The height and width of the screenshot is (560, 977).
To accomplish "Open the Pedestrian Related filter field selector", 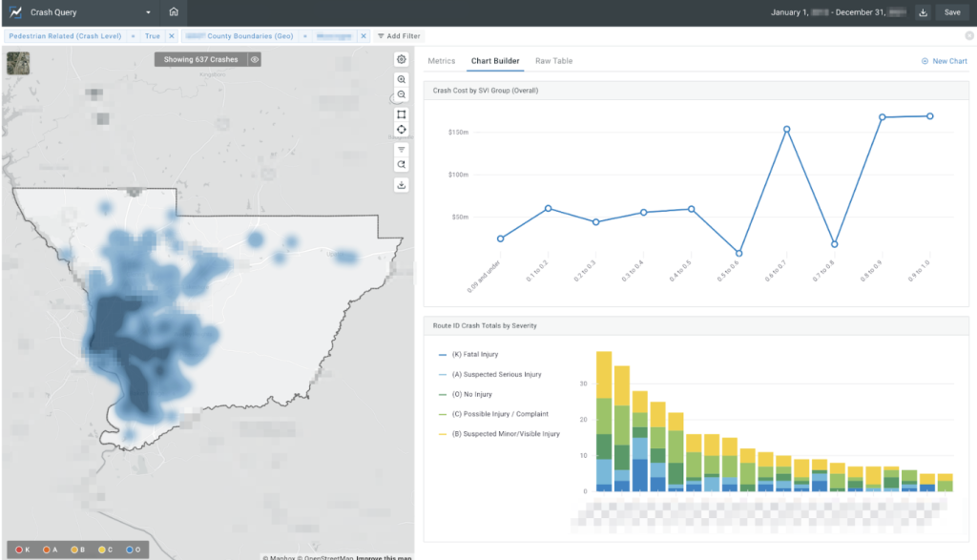I will pos(65,36).
